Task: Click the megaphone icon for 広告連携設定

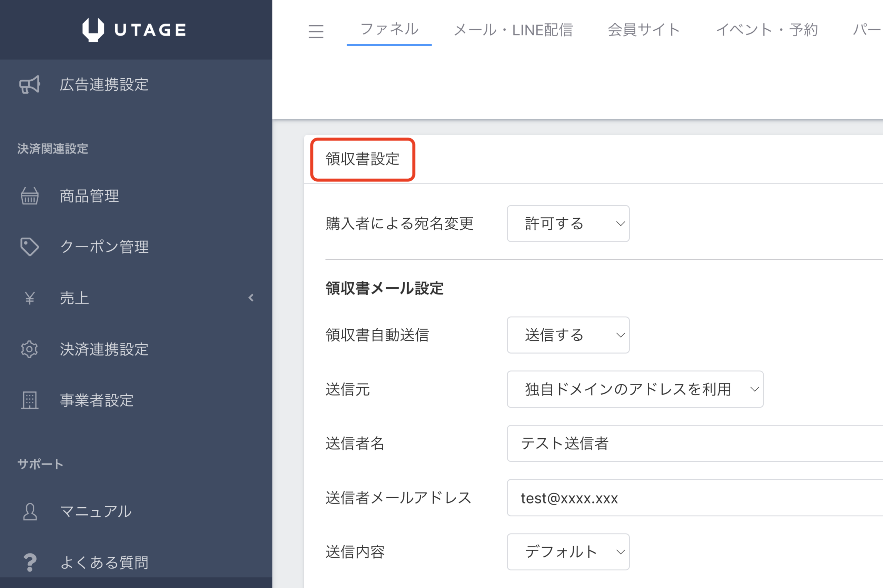Action: (x=30, y=84)
